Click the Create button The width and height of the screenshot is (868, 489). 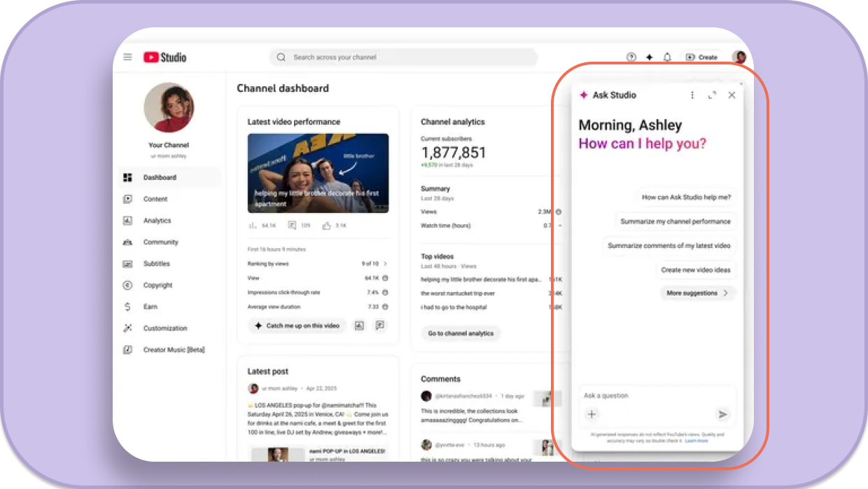click(x=701, y=57)
